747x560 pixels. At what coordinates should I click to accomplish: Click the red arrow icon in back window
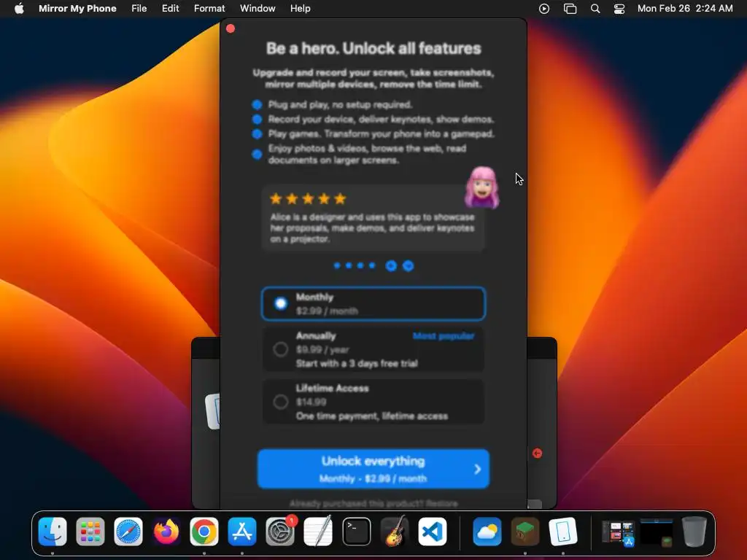(x=538, y=454)
